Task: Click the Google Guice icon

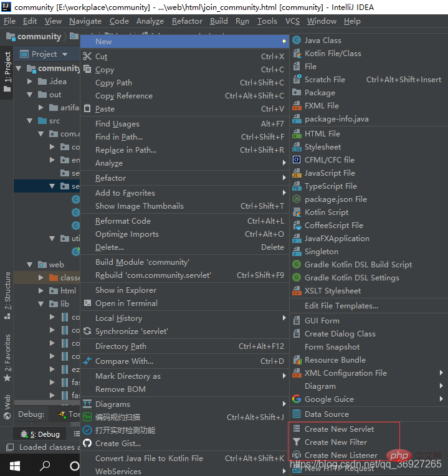Action: point(297,399)
